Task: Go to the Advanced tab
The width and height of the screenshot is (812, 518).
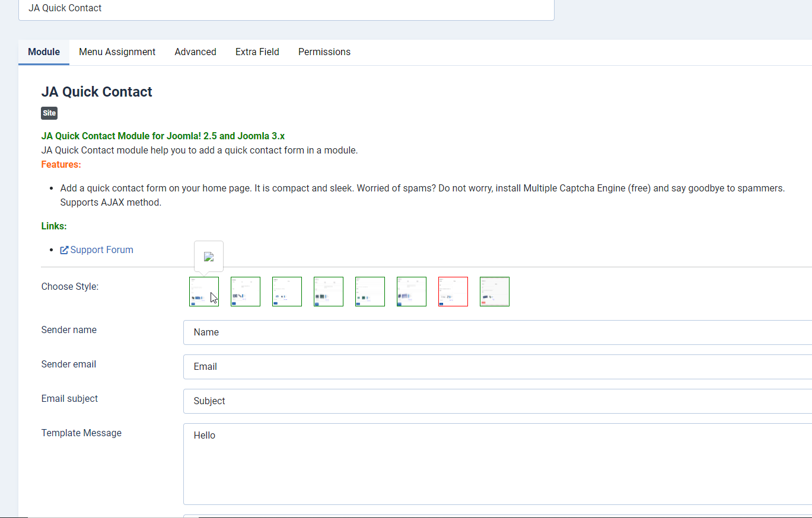Action: 196,52
